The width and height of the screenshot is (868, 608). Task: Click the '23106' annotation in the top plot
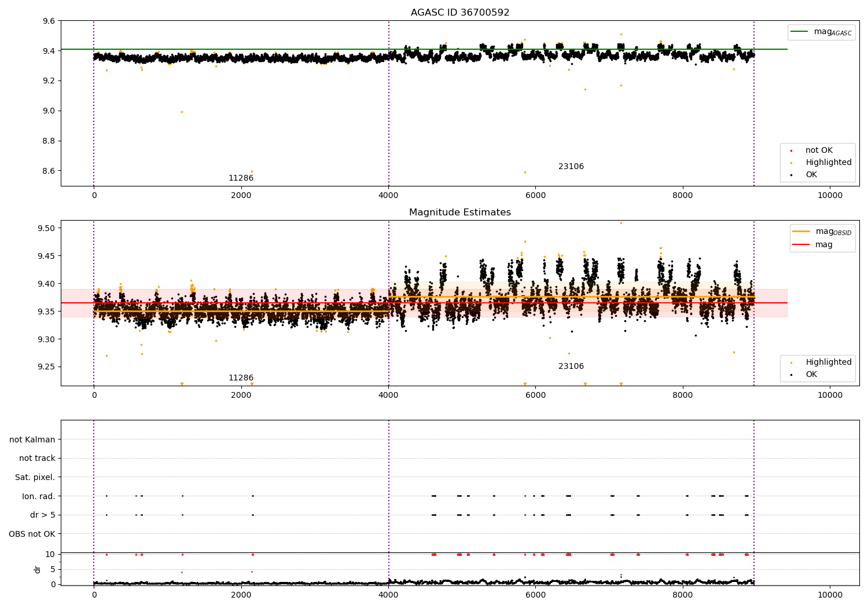(571, 167)
